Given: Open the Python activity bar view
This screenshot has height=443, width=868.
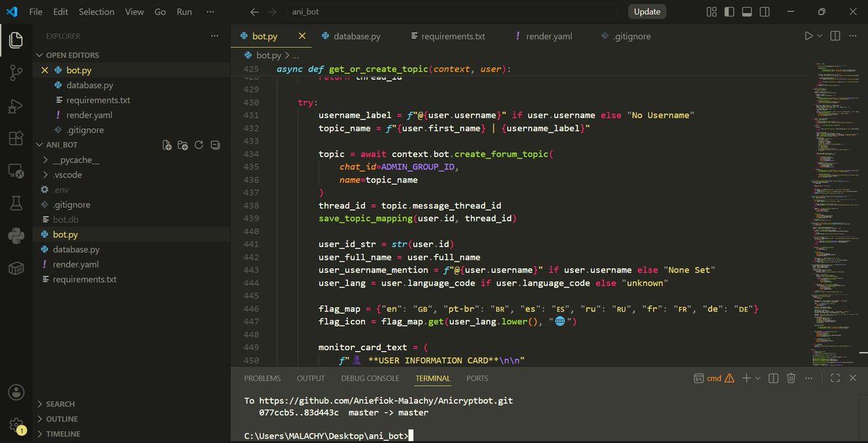Looking at the screenshot, I should [x=16, y=236].
